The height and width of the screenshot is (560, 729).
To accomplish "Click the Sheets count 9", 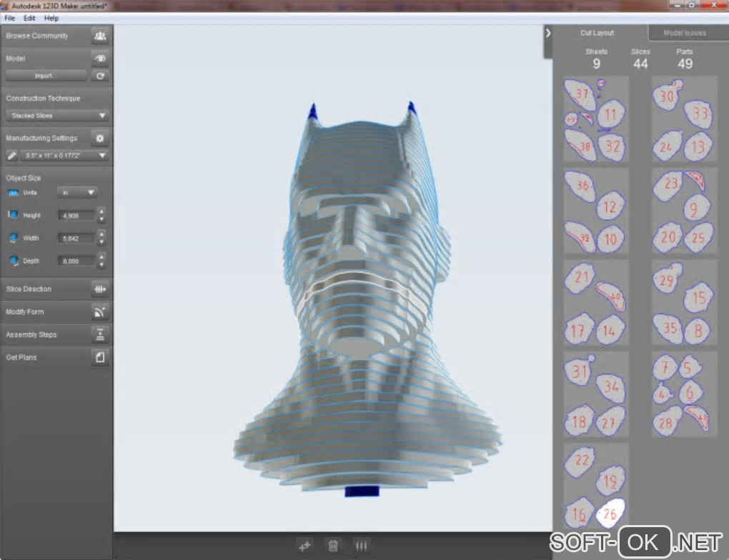I will click(597, 64).
